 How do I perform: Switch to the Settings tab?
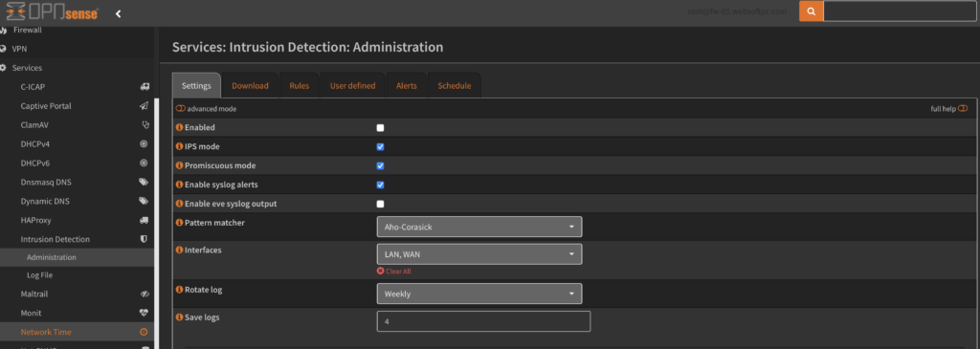[x=196, y=85]
